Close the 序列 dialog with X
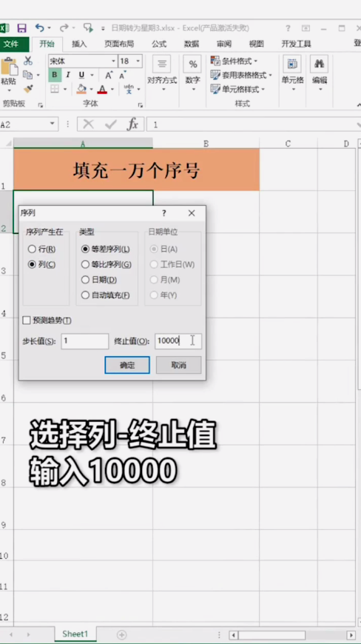The image size is (361, 644). point(192,212)
